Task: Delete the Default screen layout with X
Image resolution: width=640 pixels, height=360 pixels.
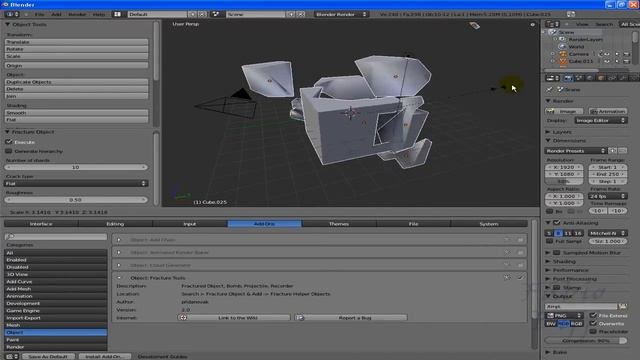Action: [x=202, y=14]
